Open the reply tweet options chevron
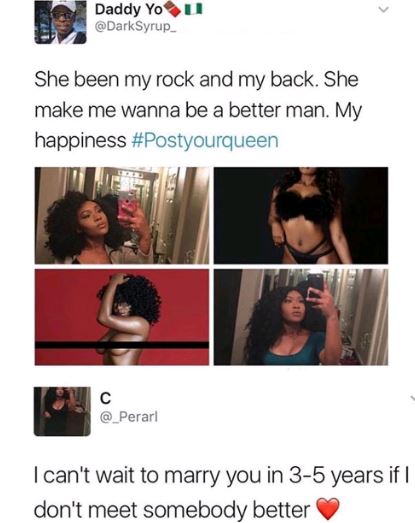This screenshot has width=415, height=523. point(412,398)
